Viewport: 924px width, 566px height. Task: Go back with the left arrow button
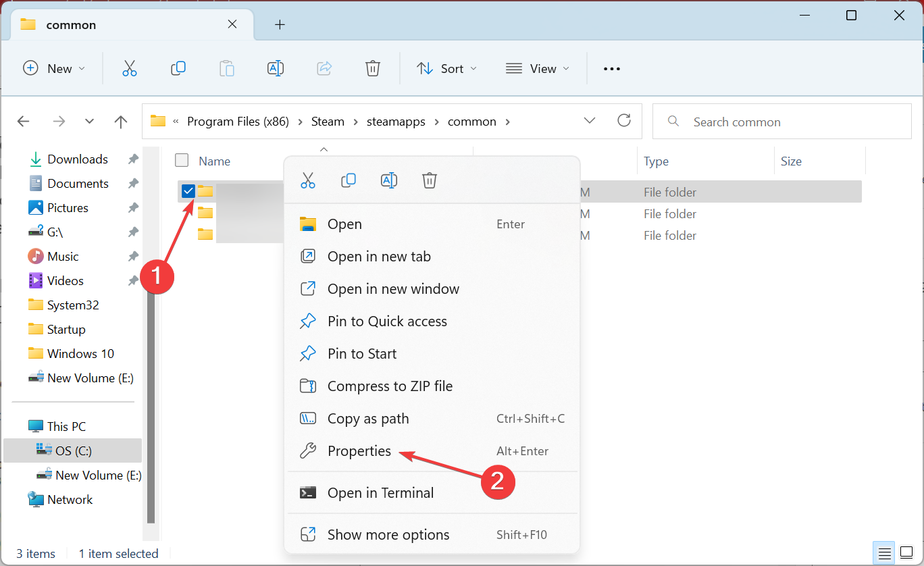[x=24, y=122]
